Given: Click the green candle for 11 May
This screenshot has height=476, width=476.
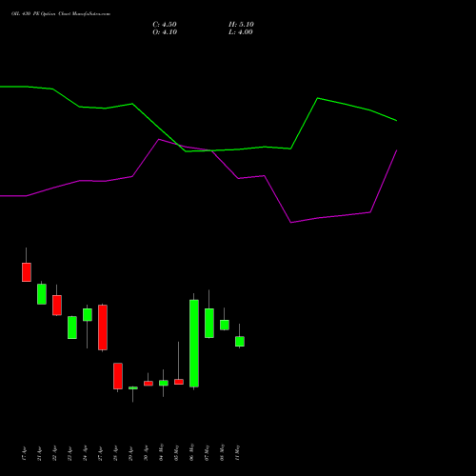Looking at the screenshot, I should tap(240, 342).
